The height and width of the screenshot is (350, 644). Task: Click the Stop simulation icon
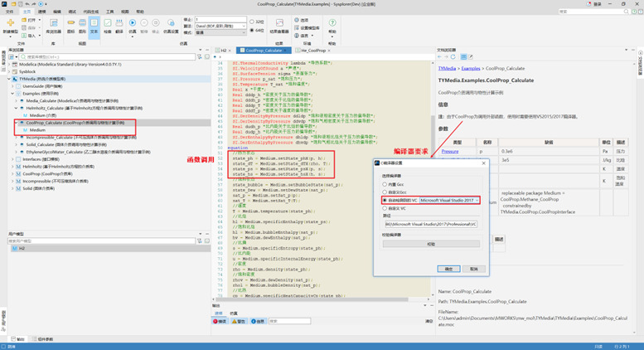pyautogui.click(x=156, y=23)
